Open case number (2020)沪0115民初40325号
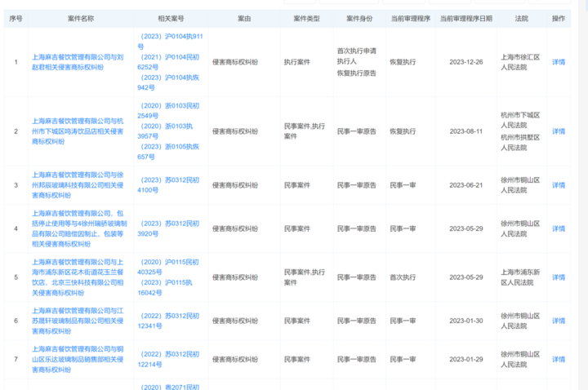 pos(168,267)
